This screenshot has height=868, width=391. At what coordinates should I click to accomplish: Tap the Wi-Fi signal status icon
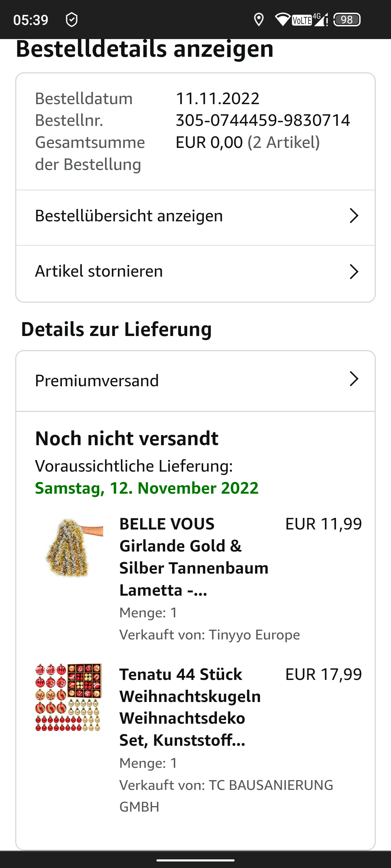pyautogui.click(x=282, y=20)
